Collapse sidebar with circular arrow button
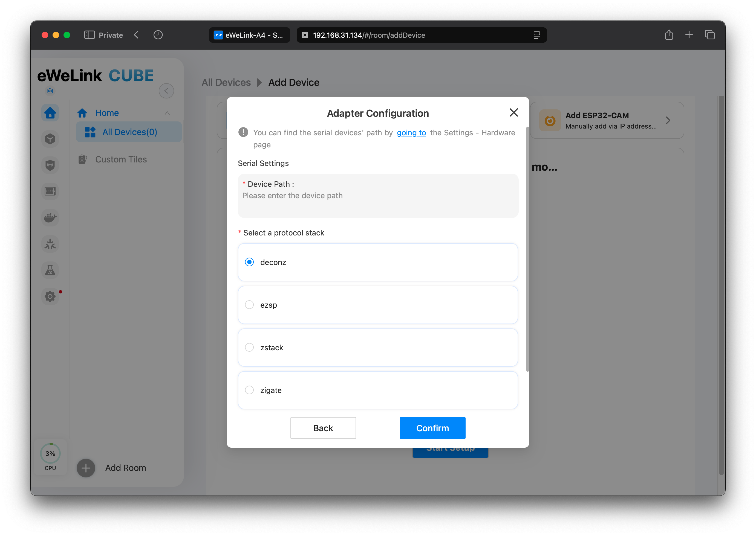 [x=166, y=91]
